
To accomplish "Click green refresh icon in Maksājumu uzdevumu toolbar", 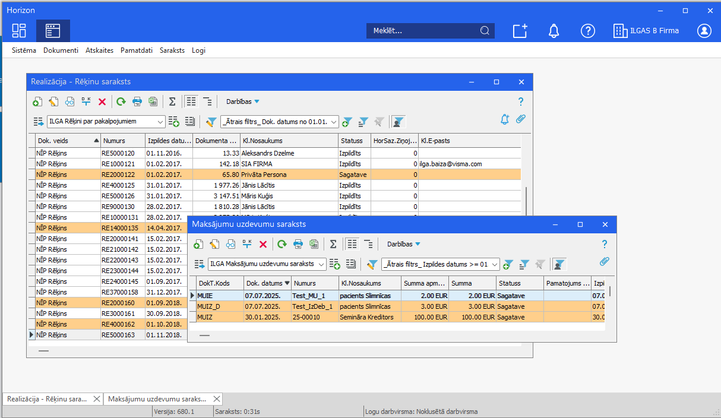I will [281, 244].
